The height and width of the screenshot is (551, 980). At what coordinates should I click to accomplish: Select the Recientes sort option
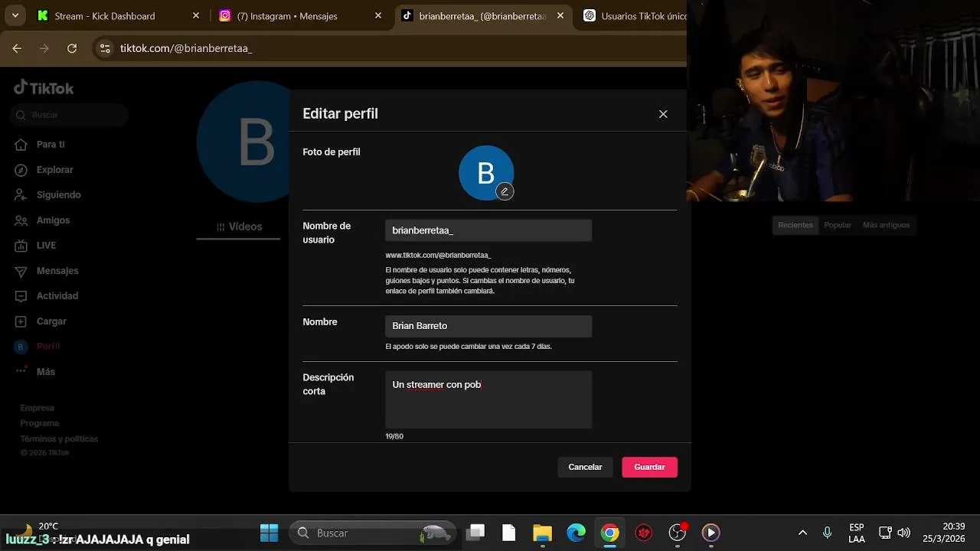coord(795,225)
